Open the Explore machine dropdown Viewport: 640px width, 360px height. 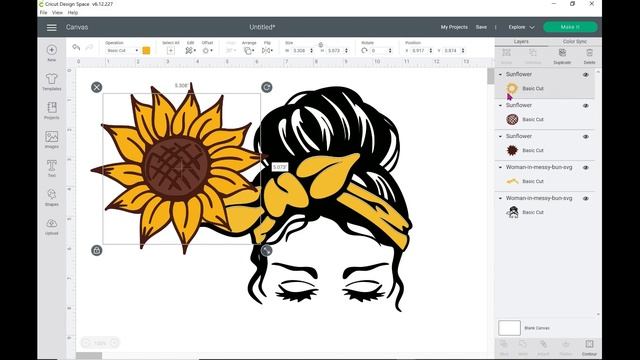pos(521,27)
